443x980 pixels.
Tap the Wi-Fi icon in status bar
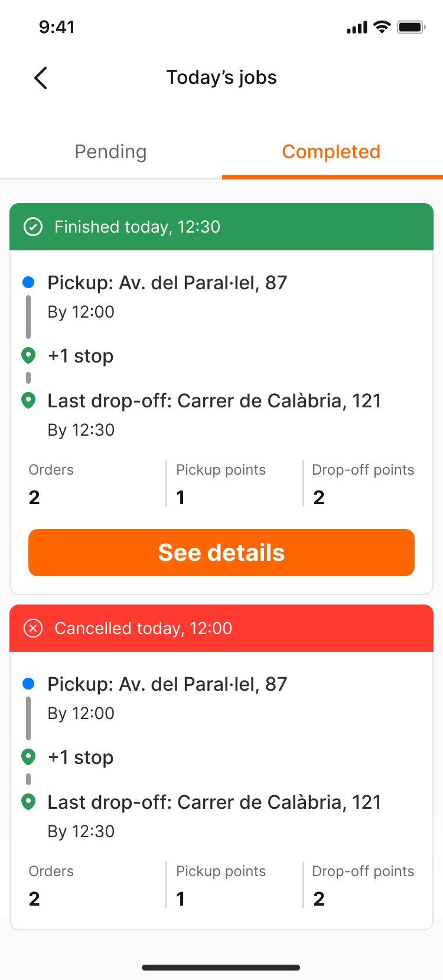click(383, 27)
